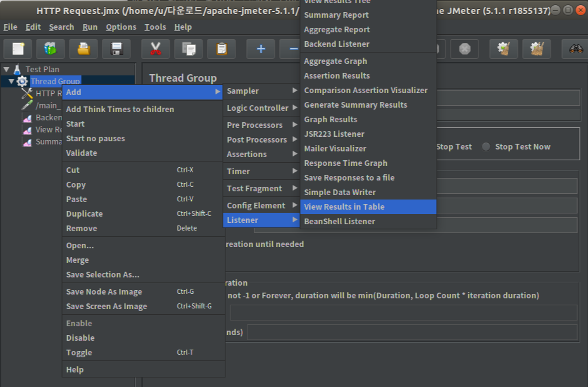Choose View Results in Table listener
Image resolution: width=588 pixels, height=387 pixels.
click(x=368, y=207)
